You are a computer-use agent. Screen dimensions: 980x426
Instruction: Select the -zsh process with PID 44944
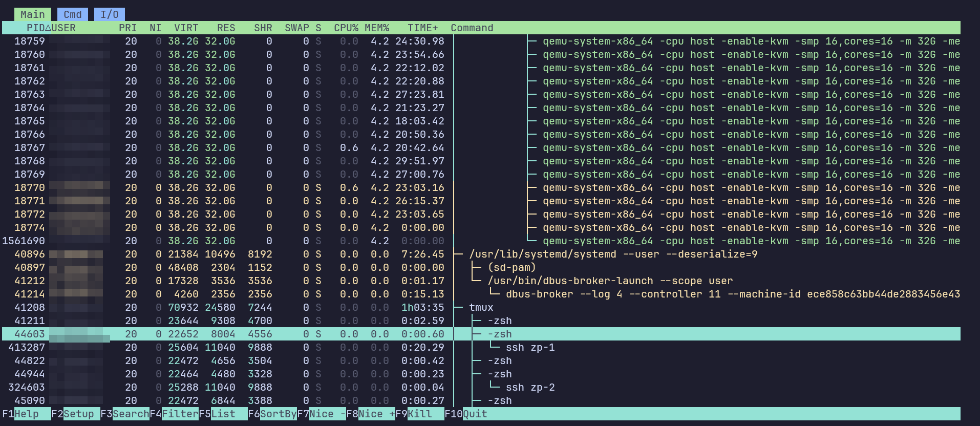click(x=481, y=374)
